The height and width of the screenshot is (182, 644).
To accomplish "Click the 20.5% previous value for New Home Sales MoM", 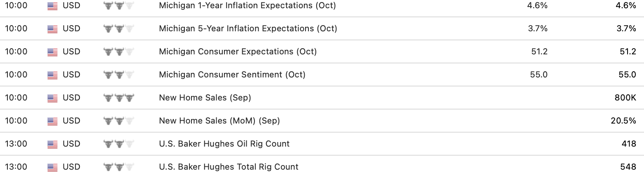I will pyautogui.click(x=624, y=121).
